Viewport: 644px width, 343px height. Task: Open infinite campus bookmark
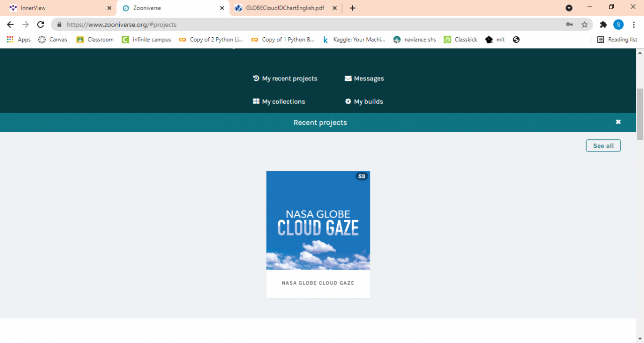(146, 39)
